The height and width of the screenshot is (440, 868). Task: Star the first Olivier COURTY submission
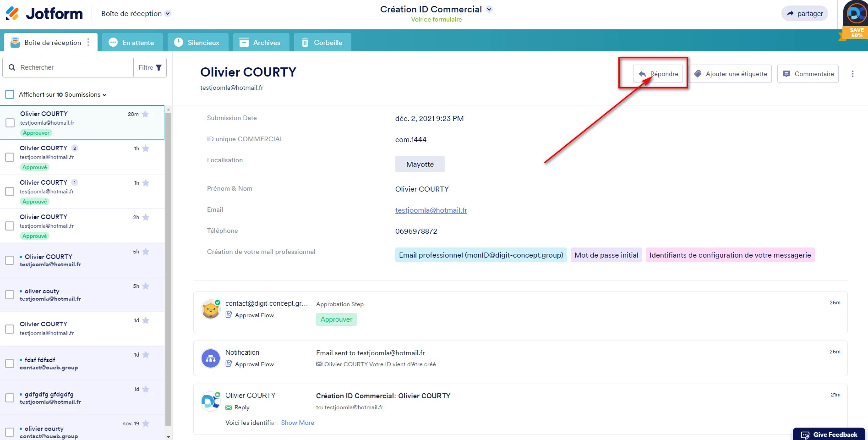[x=146, y=114]
